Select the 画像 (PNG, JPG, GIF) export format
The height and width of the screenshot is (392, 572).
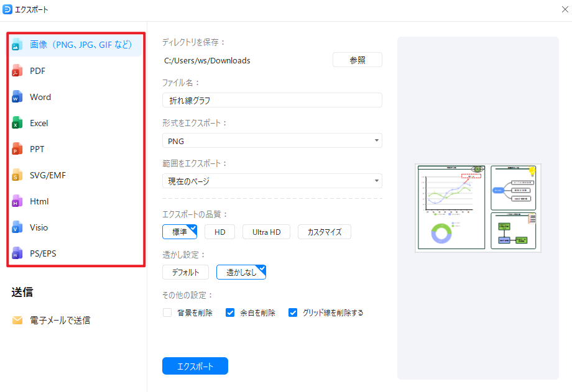coord(75,44)
